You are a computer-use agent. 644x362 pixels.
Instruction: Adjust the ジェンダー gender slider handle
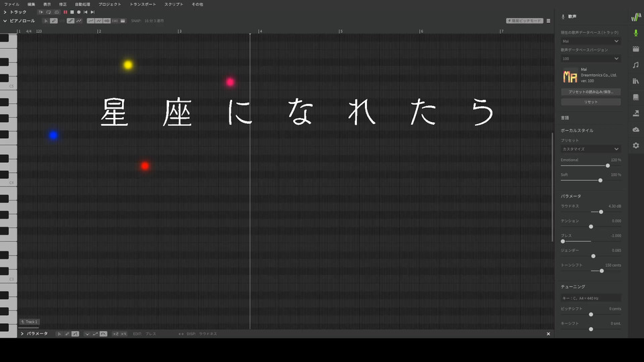[x=594, y=256]
